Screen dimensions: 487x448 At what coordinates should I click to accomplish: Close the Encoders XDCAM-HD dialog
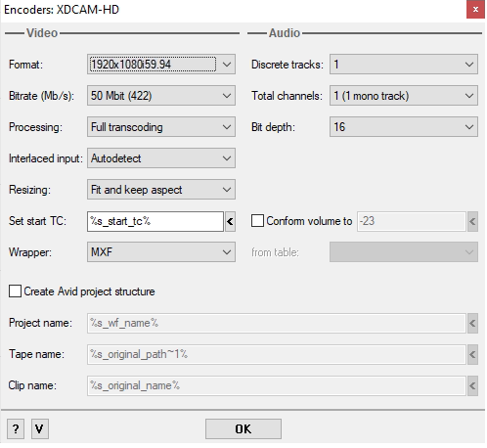point(475,10)
